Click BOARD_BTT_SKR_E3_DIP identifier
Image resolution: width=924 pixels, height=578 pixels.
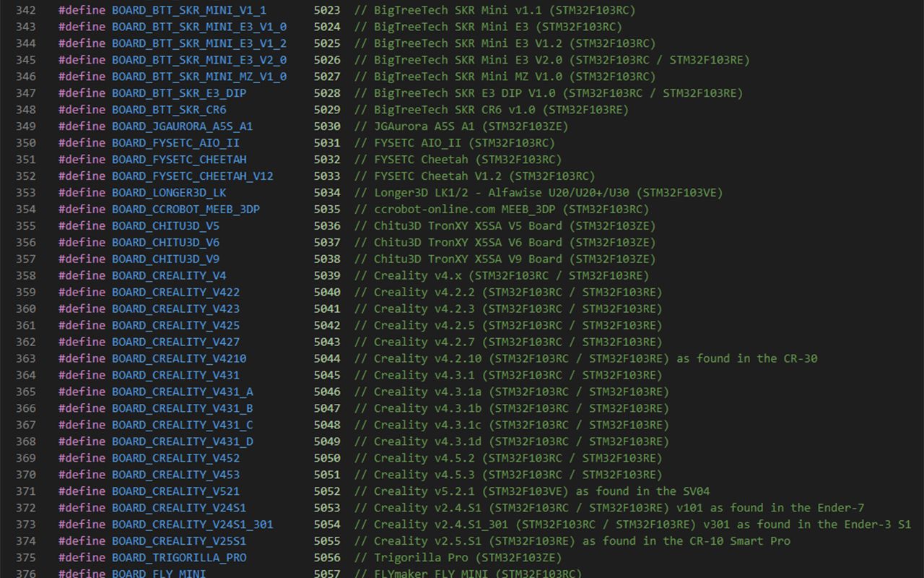tap(179, 93)
